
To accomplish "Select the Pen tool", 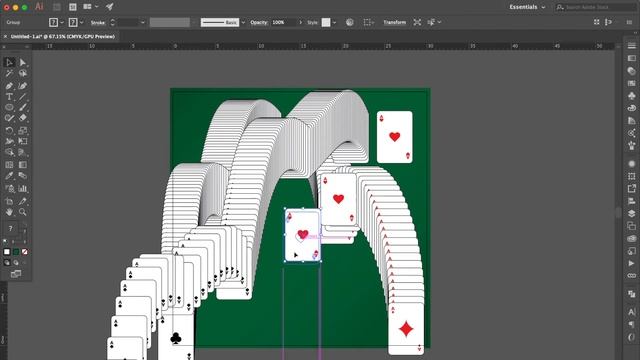I will [9, 86].
